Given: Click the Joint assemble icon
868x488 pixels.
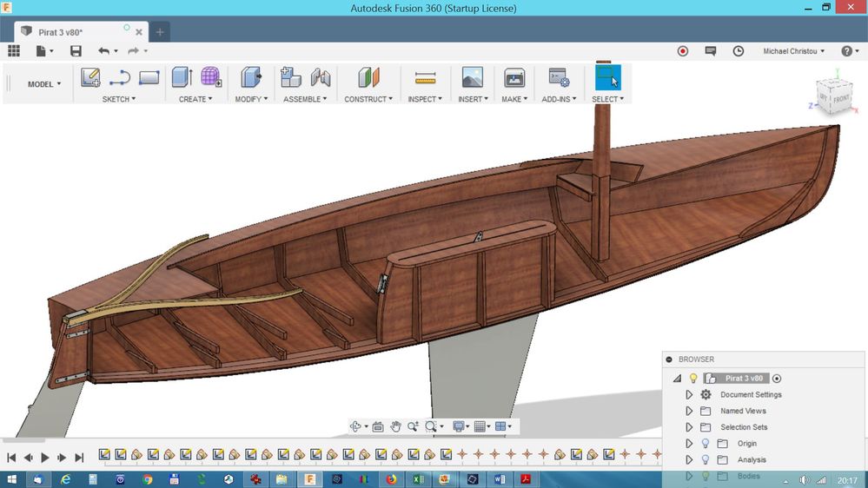Looking at the screenshot, I should coord(321,77).
